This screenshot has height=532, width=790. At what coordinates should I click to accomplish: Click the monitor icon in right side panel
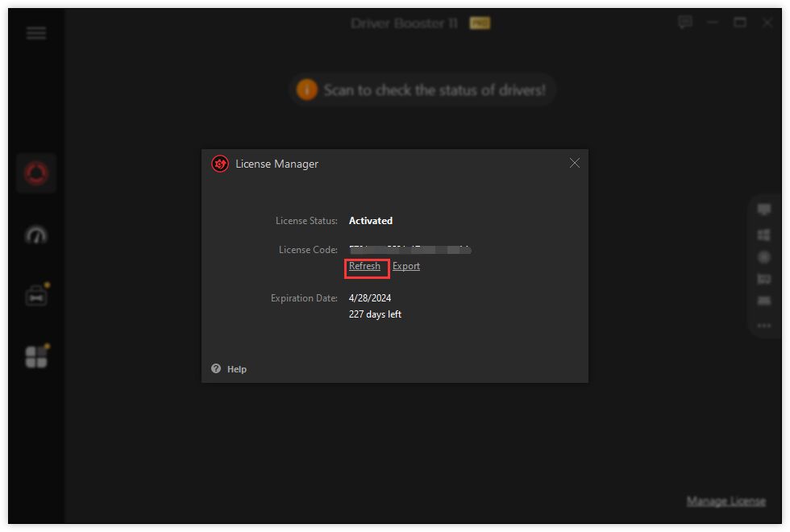764,209
